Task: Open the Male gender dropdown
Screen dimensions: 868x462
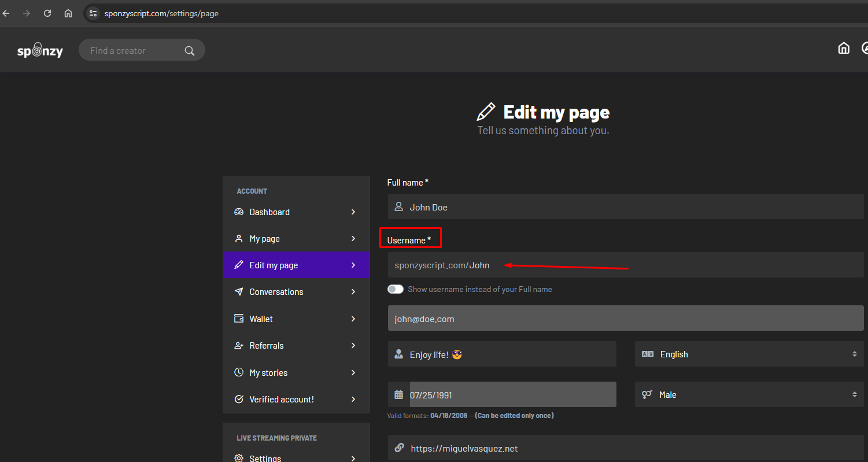Action: pyautogui.click(x=749, y=394)
